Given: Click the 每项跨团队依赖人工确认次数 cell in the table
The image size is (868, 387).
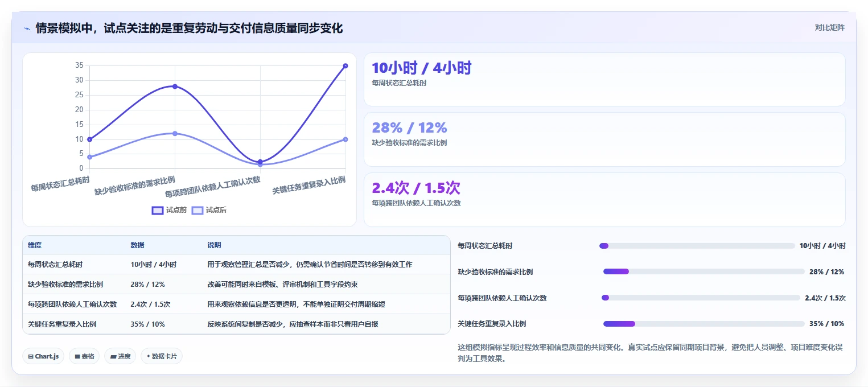Looking at the screenshot, I should [72, 304].
